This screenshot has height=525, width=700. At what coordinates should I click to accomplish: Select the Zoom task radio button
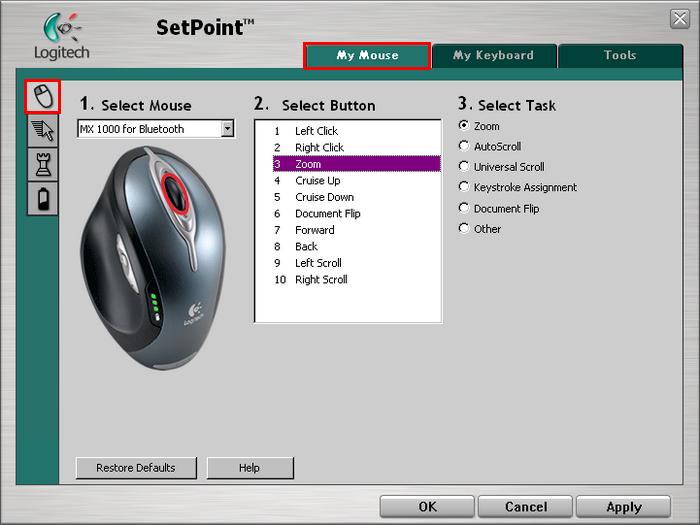464,125
